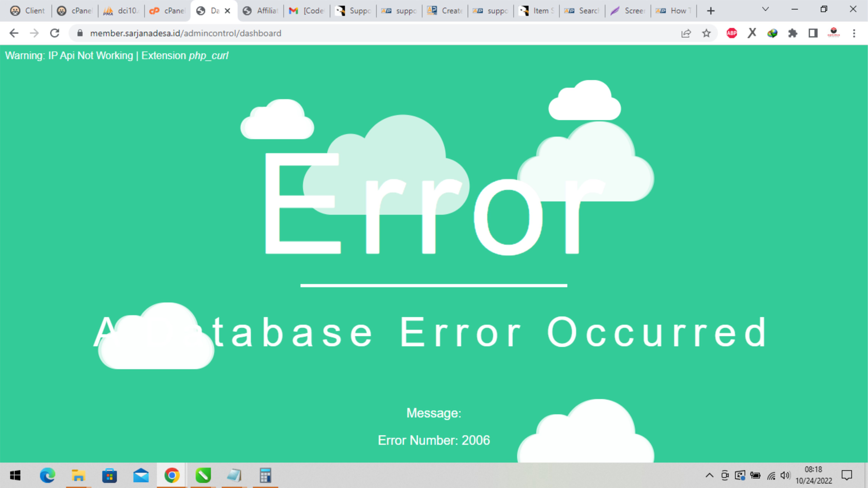Click the share page icon
The height and width of the screenshot is (488, 868).
(686, 33)
